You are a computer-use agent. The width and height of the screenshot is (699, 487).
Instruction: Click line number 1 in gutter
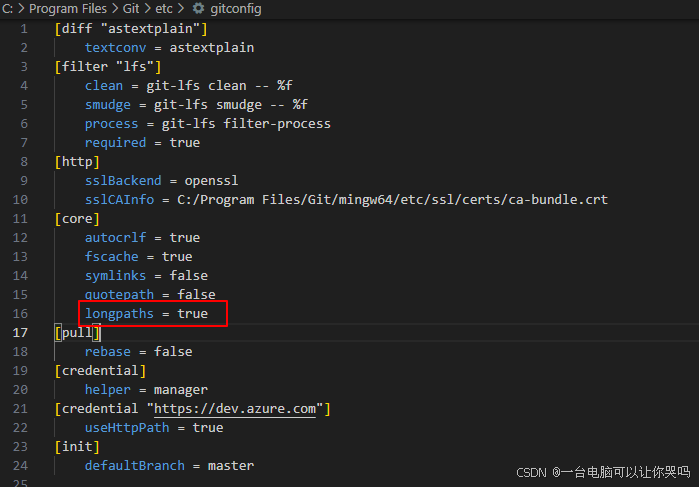coord(24,29)
